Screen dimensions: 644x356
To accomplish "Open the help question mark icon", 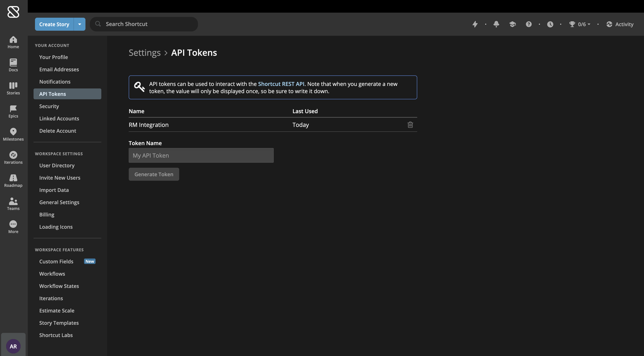I will [528, 24].
